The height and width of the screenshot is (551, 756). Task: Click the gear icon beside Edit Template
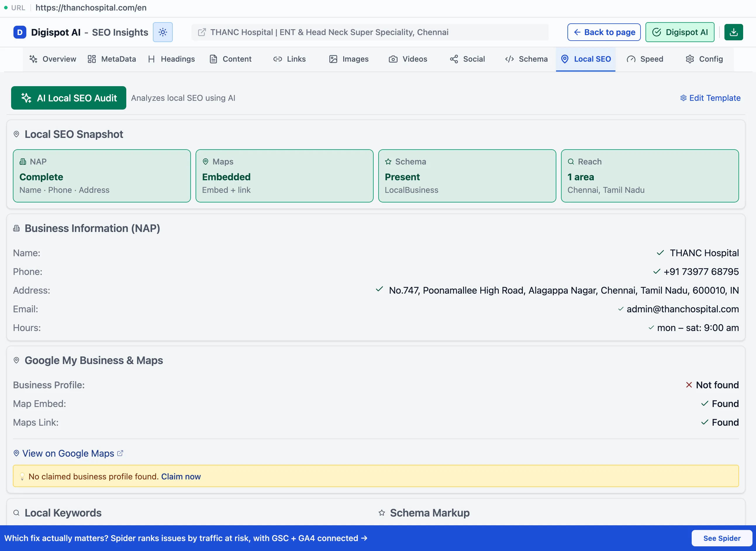[x=683, y=98]
